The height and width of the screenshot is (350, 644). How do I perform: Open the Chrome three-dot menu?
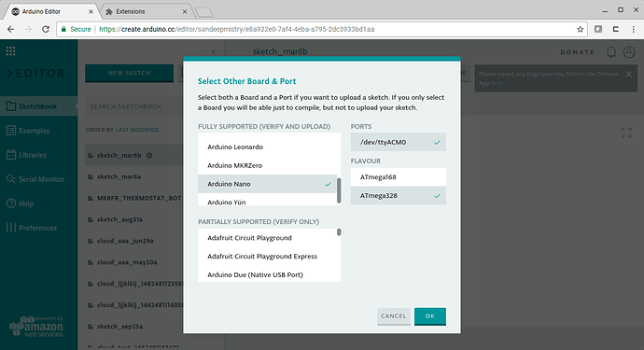pos(634,29)
